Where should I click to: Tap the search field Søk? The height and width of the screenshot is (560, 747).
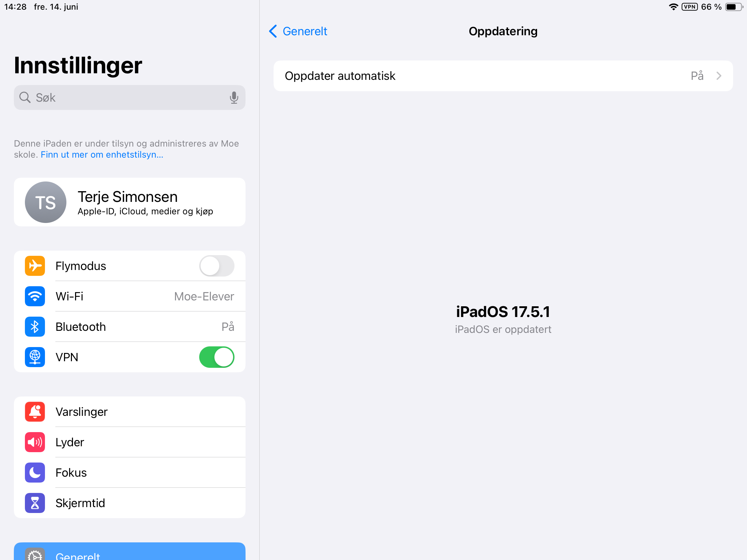point(130,97)
